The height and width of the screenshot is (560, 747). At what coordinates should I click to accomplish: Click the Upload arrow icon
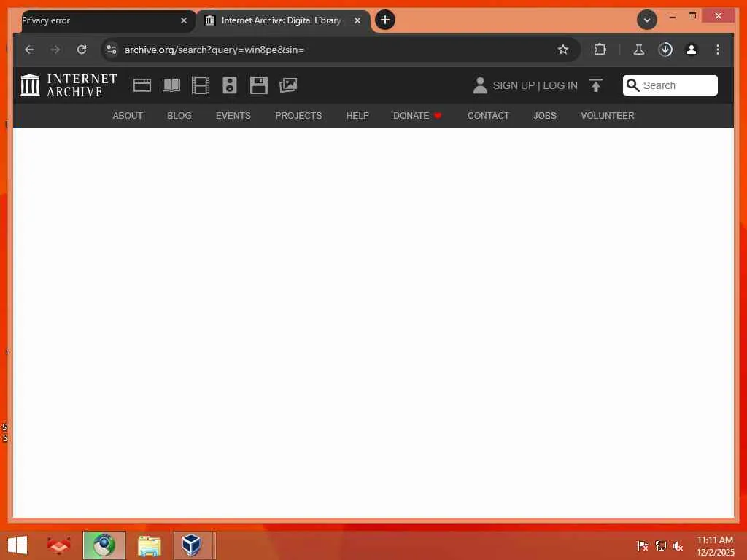point(595,85)
